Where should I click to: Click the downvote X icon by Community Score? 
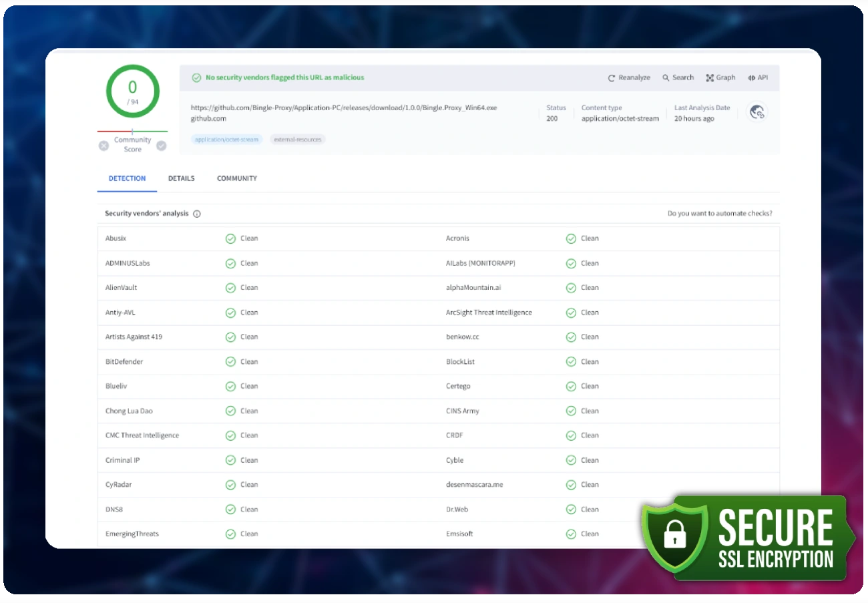(103, 146)
